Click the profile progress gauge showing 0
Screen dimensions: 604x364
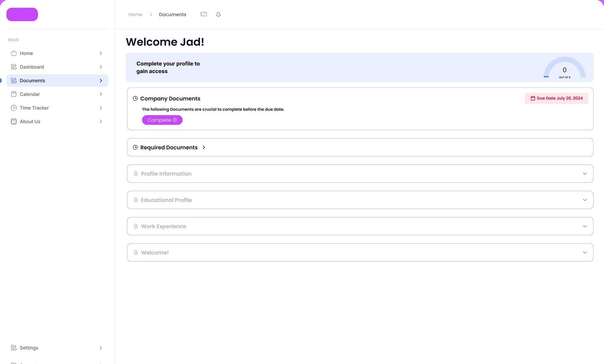click(x=564, y=68)
